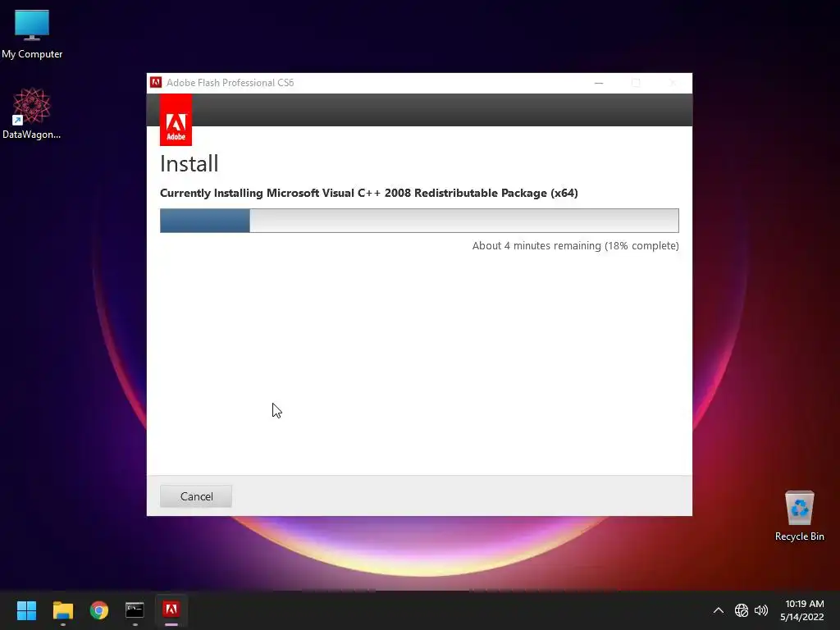840x630 pixels.
Task: Open the volume control tray icon
Action: [x=760, y=610]
